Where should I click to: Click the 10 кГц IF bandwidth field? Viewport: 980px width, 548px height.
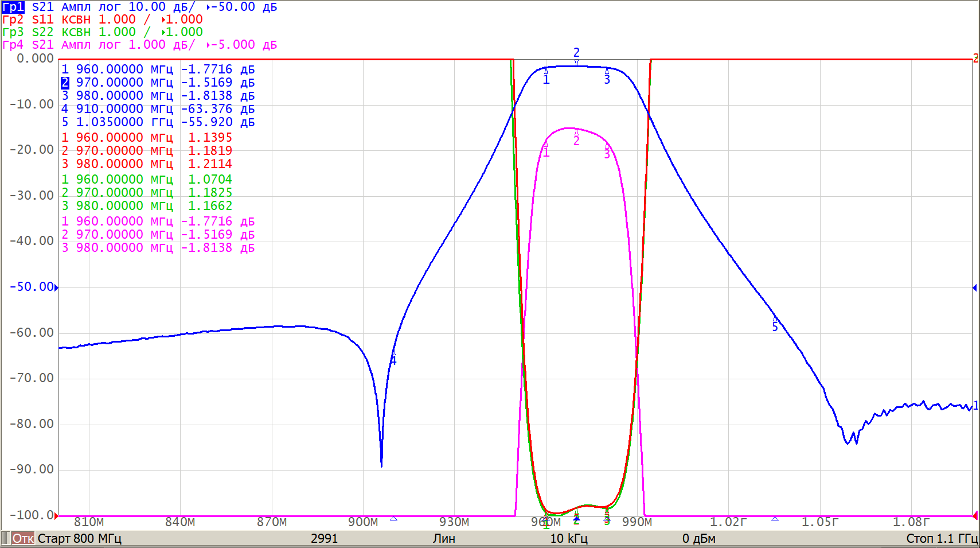pos(568,538)
